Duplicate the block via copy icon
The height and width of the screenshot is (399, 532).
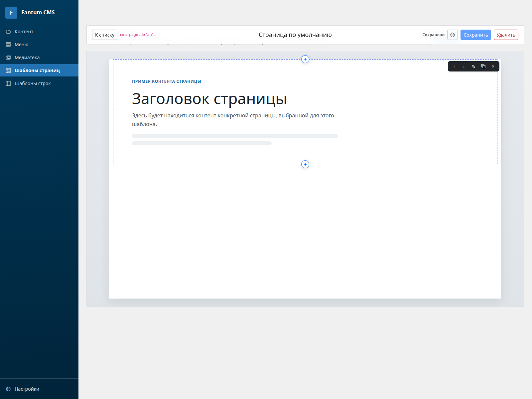[483, 66]
